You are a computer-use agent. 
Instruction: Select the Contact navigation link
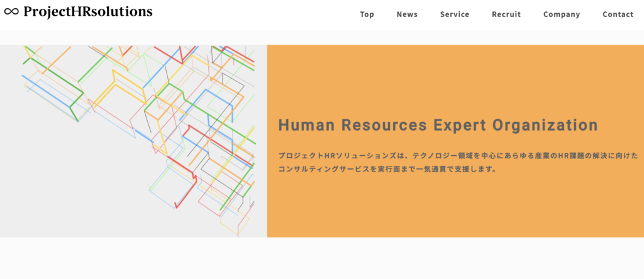pyautogui.click(x=618, y=14)
